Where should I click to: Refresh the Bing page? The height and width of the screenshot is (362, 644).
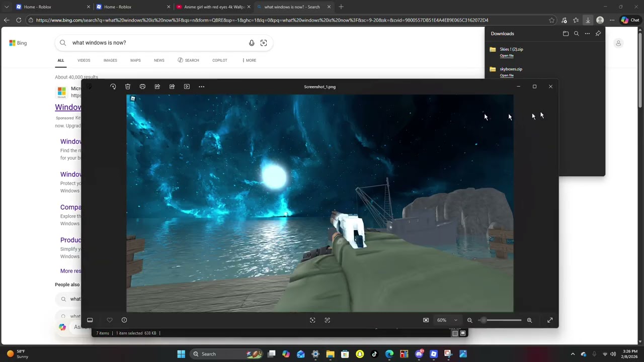pyautogui.click(x=19, y=20)
